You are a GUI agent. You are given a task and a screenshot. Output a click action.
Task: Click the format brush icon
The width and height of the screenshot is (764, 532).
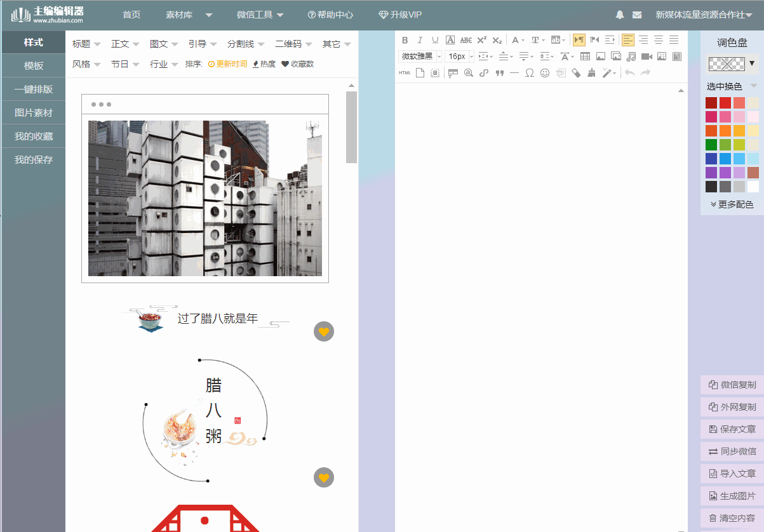click(x=591, y=73)
